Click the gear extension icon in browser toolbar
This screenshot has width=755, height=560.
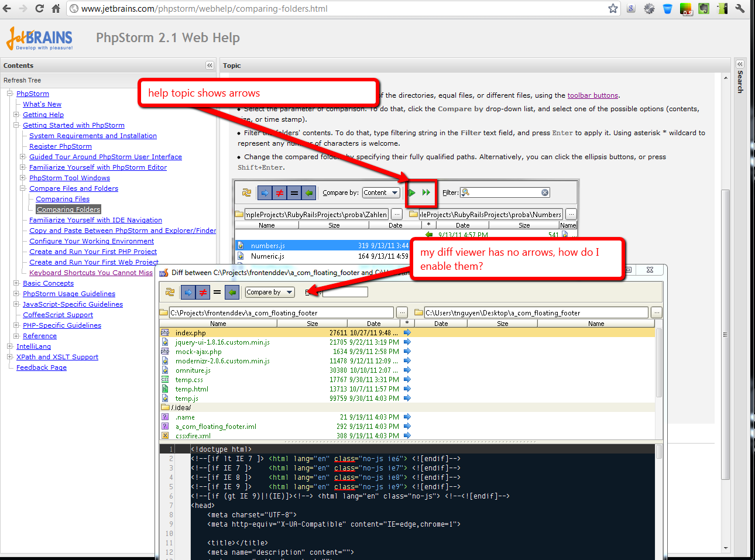[649, 8]
